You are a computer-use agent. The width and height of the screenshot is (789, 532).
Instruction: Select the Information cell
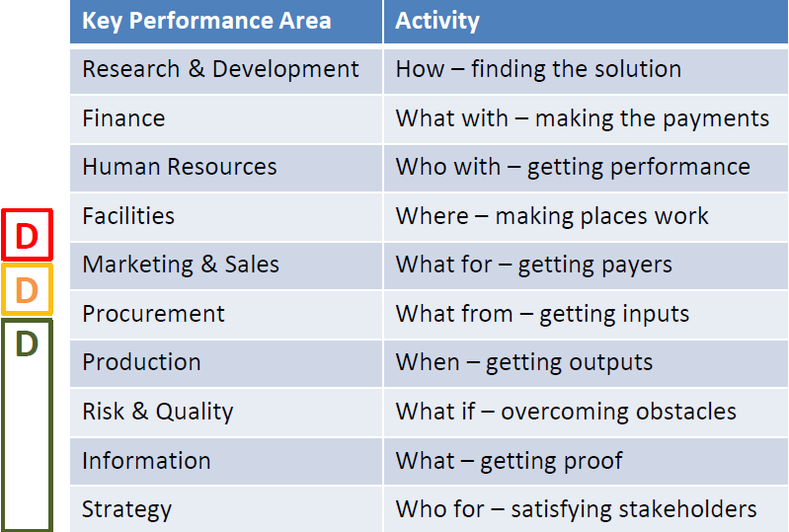coord(226,461)
